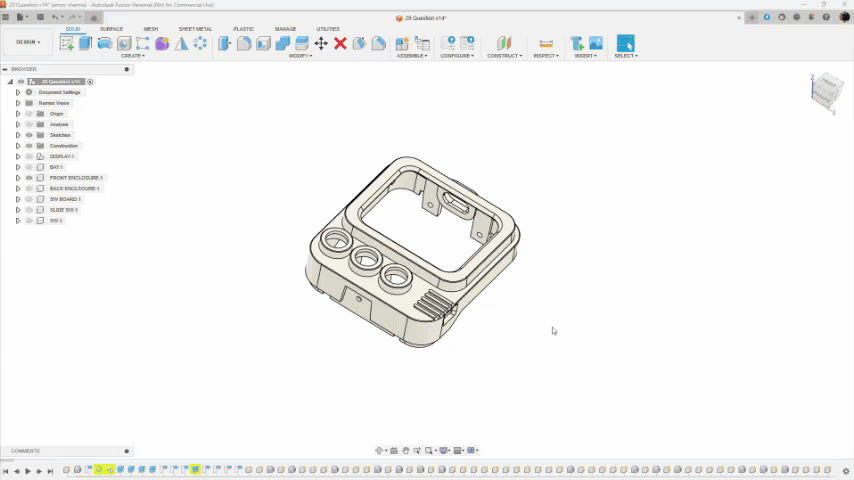The image size is (854, 480).
Task: Click the red X Delete icon
Action: tap(340, 43)
